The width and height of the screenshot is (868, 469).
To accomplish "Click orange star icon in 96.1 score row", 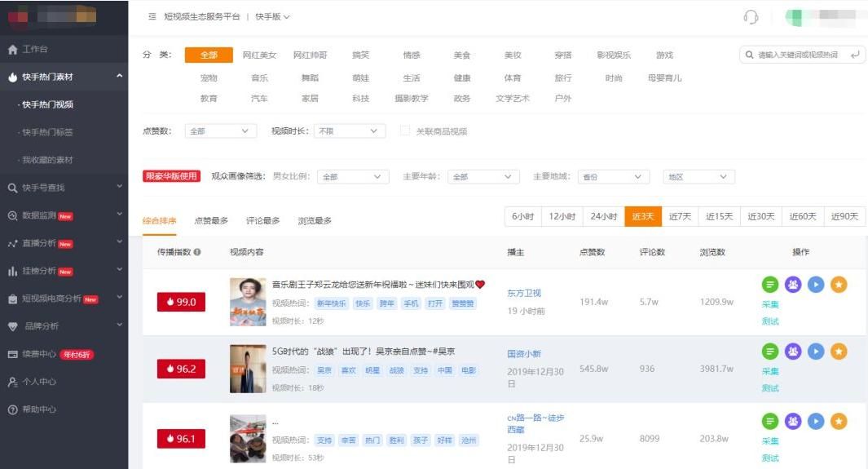I will 839,422.
